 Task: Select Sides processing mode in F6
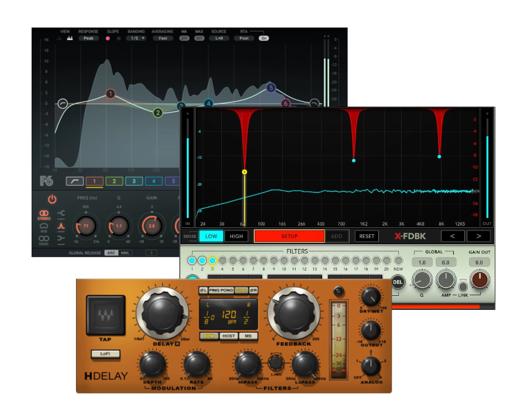point(44,240)
